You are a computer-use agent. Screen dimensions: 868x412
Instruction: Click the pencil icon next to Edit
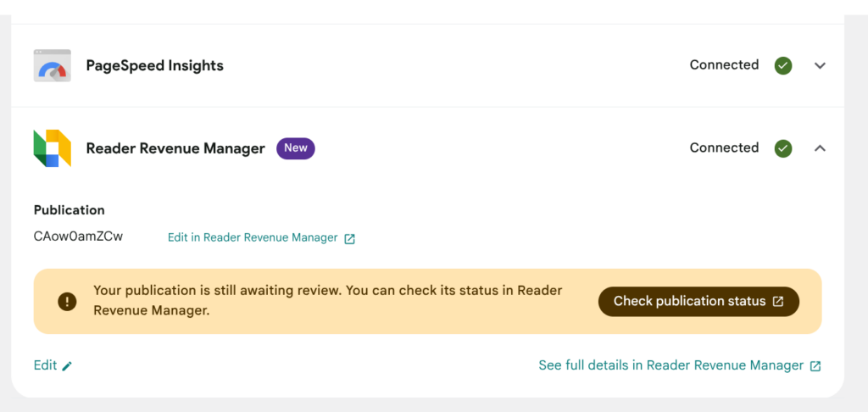coord(67,366)
